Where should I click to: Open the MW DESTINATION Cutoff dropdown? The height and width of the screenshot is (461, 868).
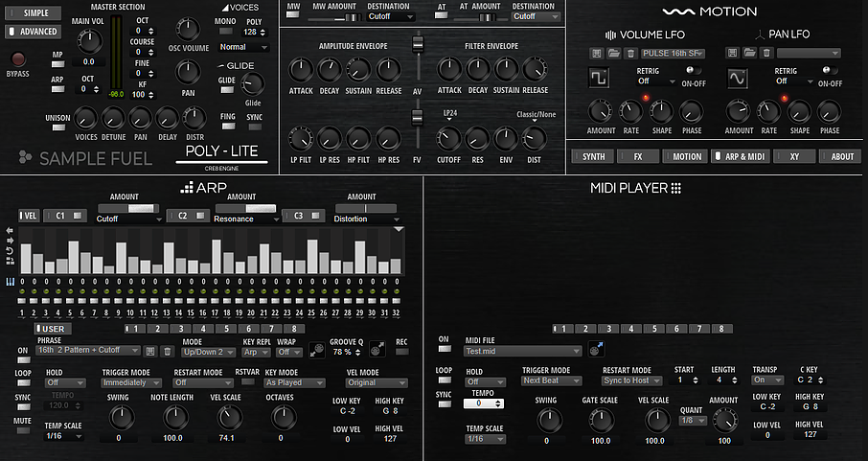click(391, 16)
